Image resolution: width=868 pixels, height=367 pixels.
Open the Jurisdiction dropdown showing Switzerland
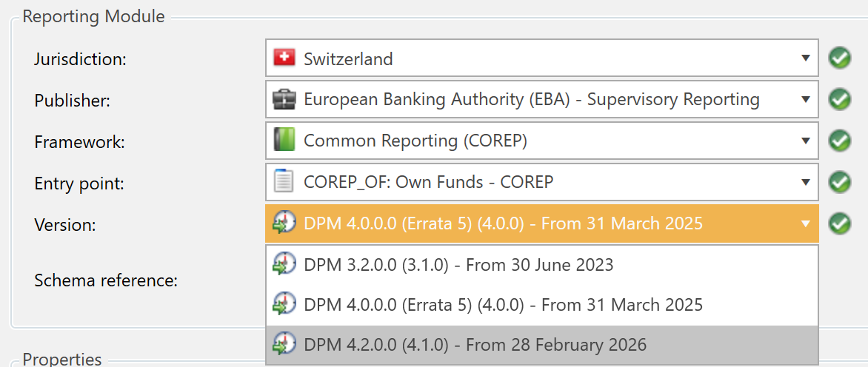tap(541, 58)
